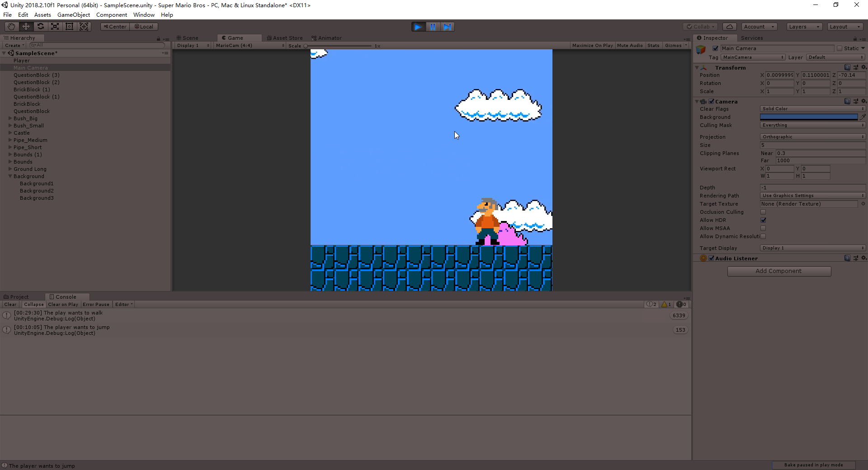
Task: Open Rendering Path dropdown
Action: point(813,196)
